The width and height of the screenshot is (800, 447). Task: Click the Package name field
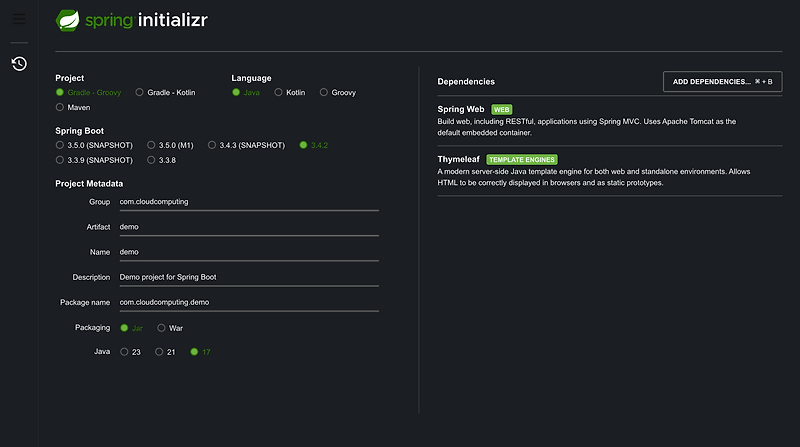248,302
